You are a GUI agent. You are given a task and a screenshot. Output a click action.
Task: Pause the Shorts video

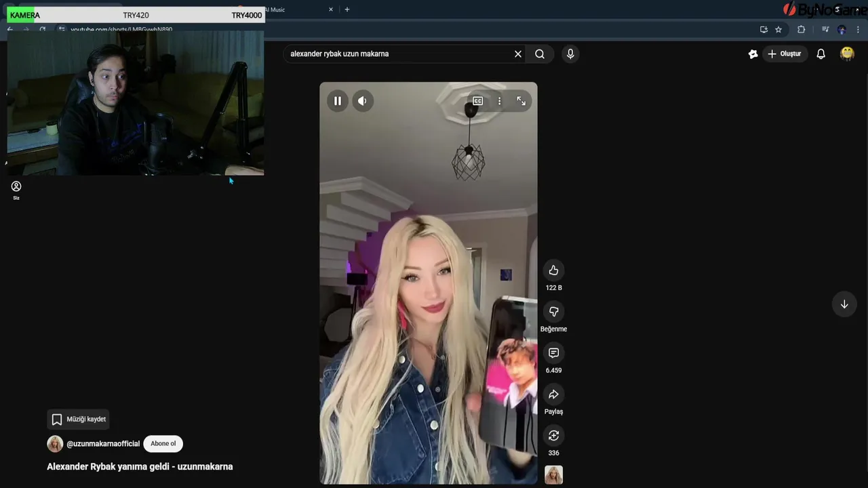click(337, 101)
